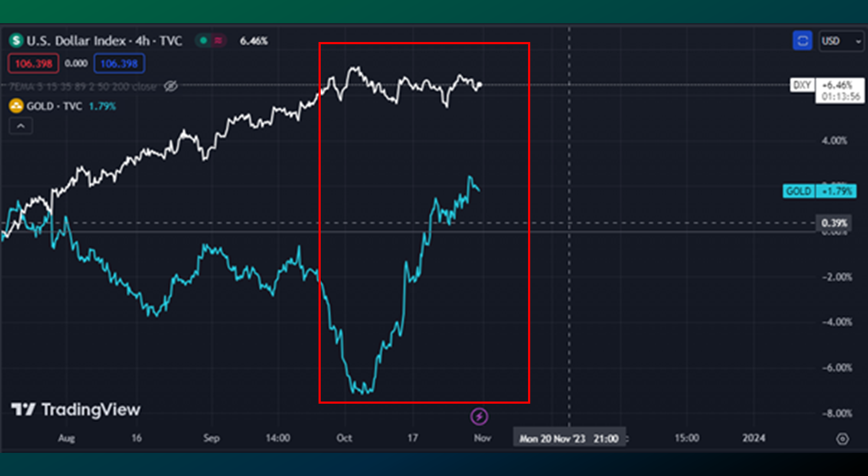Click the purple lightning event marker
Screen dimensions: 868x476
coord(479,416)
